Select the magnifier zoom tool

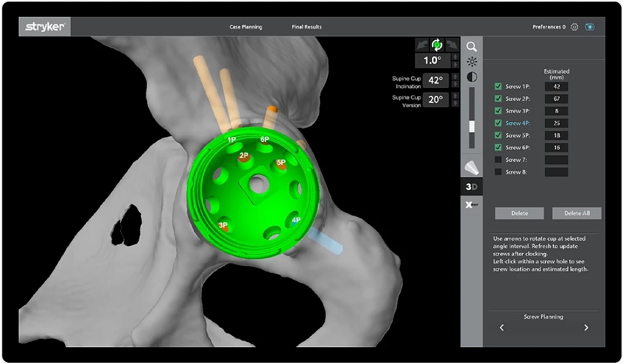click(x=472, y=46)
